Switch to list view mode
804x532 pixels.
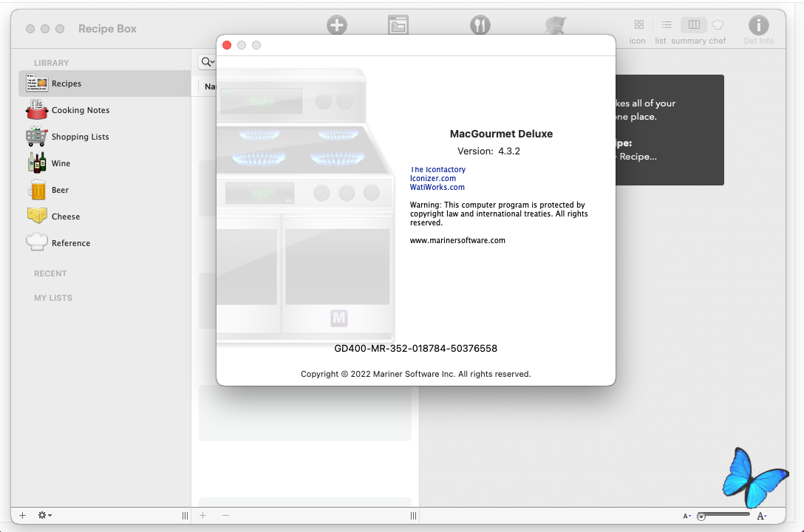coord(666,24)
